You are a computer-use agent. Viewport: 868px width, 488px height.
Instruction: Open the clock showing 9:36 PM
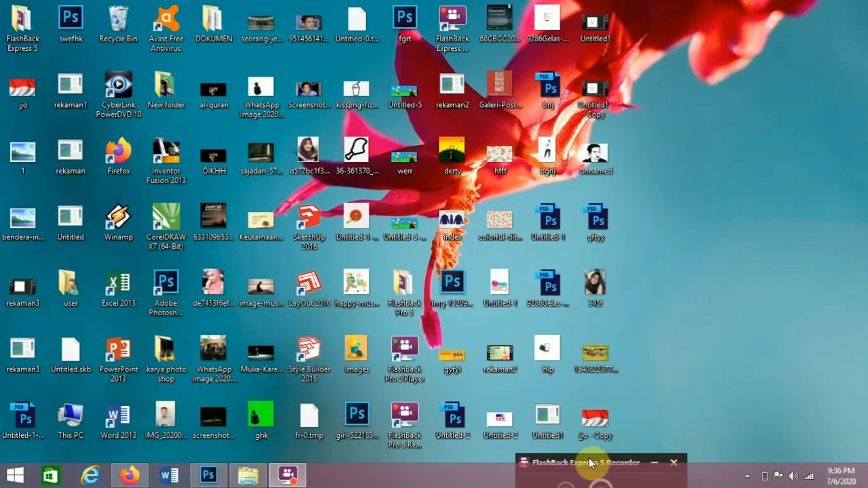[x=841, y=476]
